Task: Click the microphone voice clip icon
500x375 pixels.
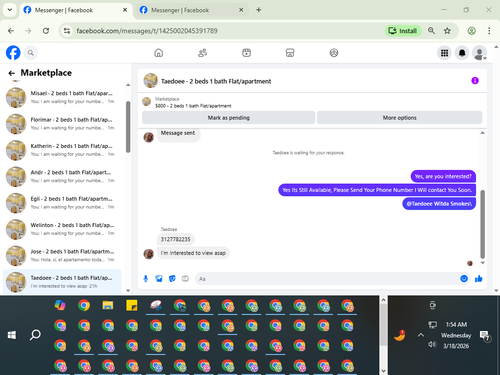Action: (146, 279)
